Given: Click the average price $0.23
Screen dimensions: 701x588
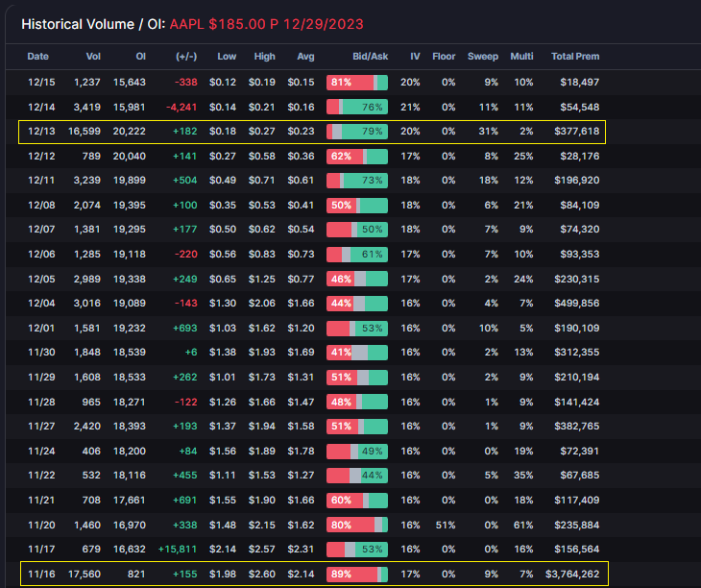Looking at the screenshot, I should pyautogui.click(x=301, y=132).
